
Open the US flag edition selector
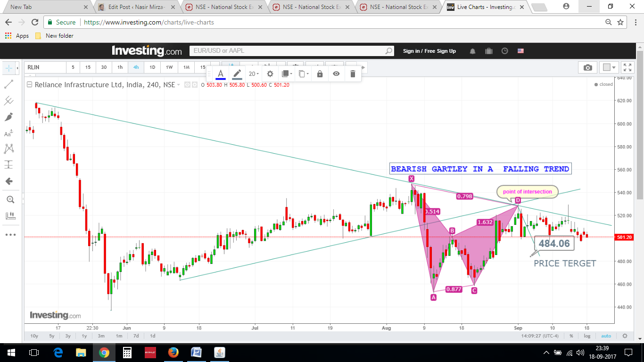[x=520, y=51]
